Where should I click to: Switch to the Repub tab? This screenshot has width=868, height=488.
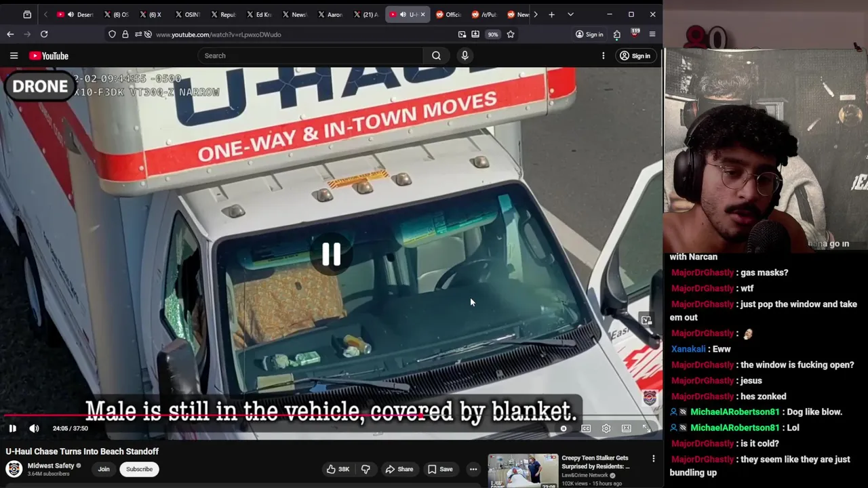click(223, 14)
